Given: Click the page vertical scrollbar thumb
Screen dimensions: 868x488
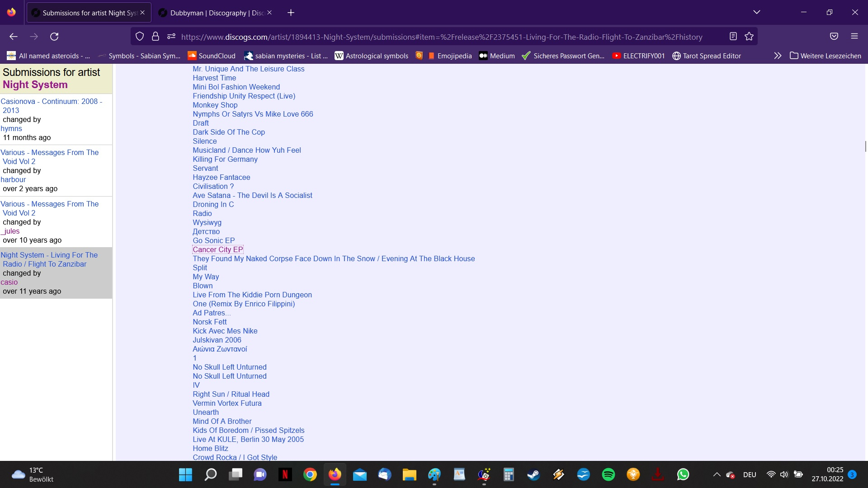Looking at the screenshot, I should 865,146.
